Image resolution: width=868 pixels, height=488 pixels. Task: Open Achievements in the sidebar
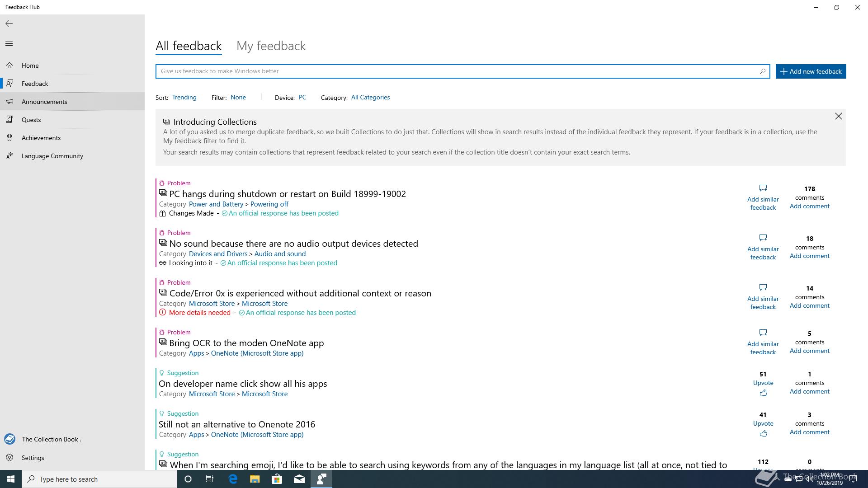point(72,138)
